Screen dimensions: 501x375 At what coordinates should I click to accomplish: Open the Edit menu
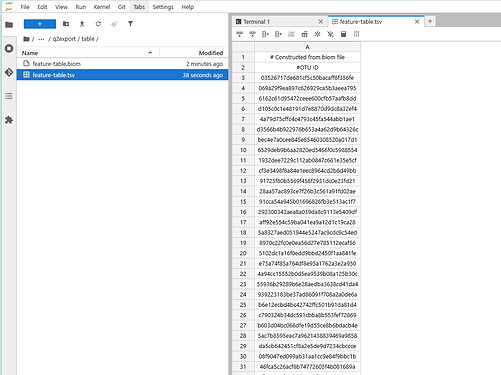[42, 7]
